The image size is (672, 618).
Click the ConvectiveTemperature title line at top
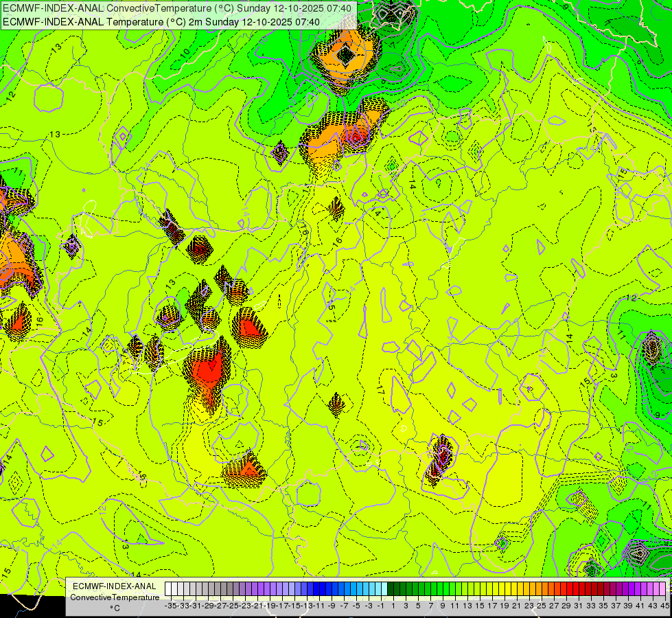[177, 8]
